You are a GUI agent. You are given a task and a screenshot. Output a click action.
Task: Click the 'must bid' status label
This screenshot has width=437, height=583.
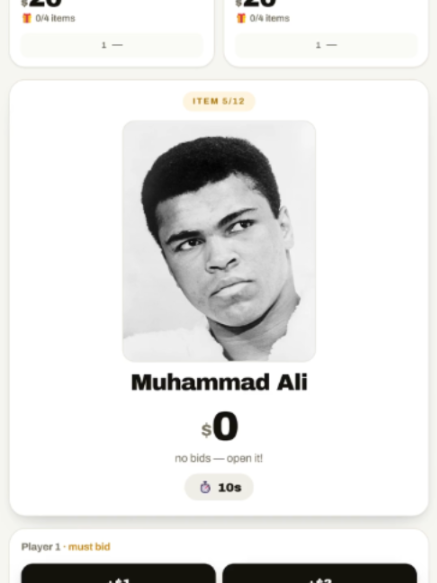coord(89,547)
